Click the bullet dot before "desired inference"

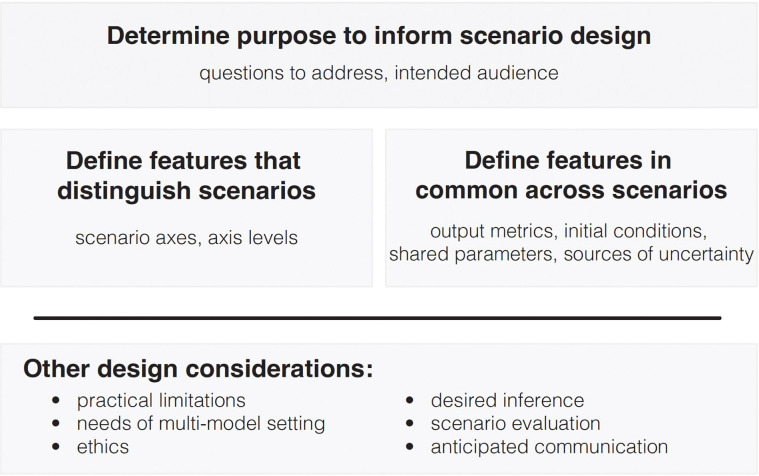point(412,401)
